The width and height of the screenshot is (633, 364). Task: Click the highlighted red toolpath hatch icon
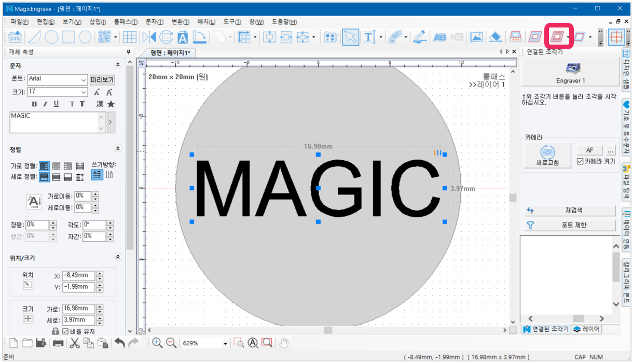(557, 37)
